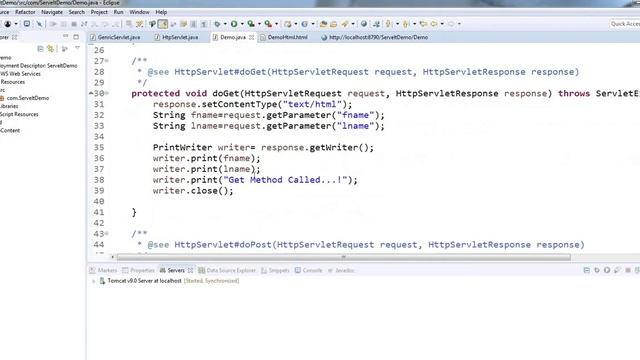The width and height of the screenshot is (640, 360).
Task: Expand Tomcat v9.0 Server tree node
Action: point(93,281)
